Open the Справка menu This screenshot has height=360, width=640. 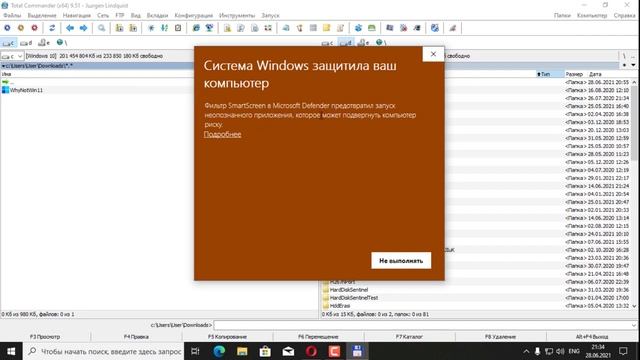click(x=624, y=15)
